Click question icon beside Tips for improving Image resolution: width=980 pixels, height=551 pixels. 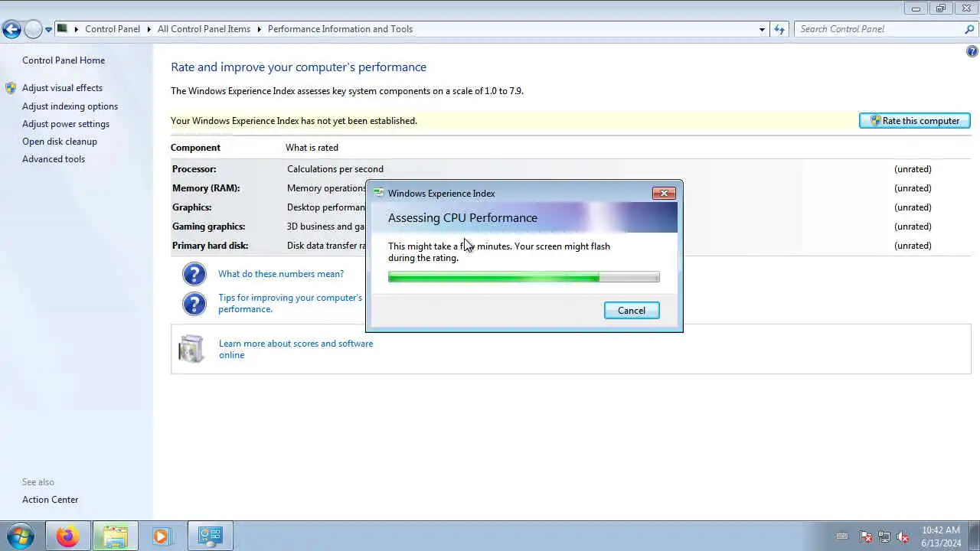194,303
